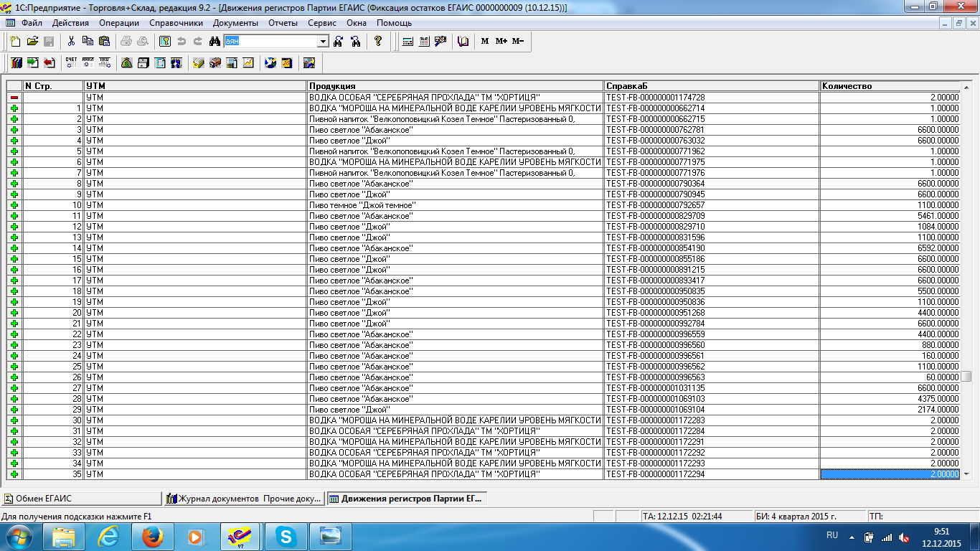980x551 pixels.
Task: Click the N Стр. column header
Action: tap(53, 86)
